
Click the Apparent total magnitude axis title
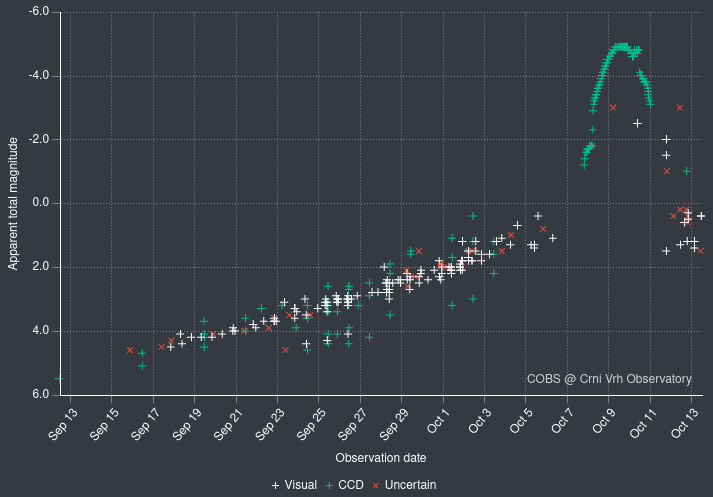13,203
